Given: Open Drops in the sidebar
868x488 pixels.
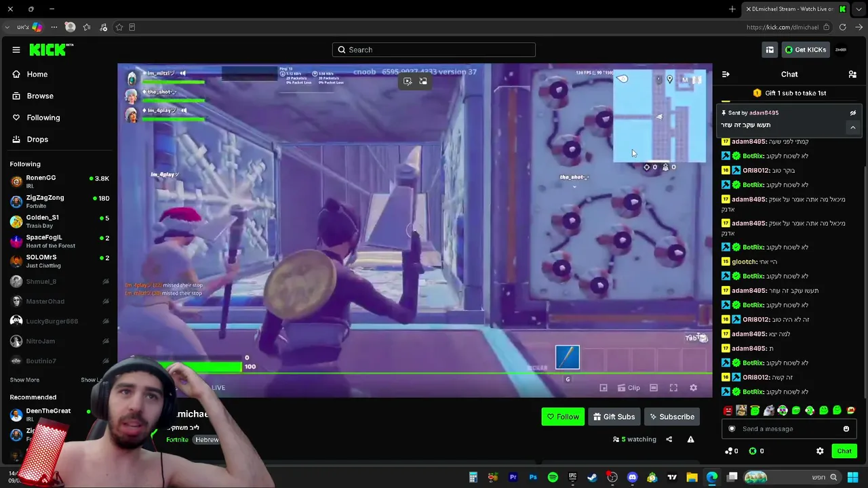Looking at the screenshot, I should pos(31,139).
